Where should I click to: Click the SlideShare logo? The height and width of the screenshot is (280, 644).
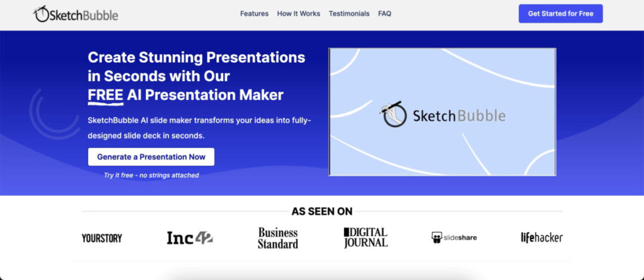click(x=454, y=238)
